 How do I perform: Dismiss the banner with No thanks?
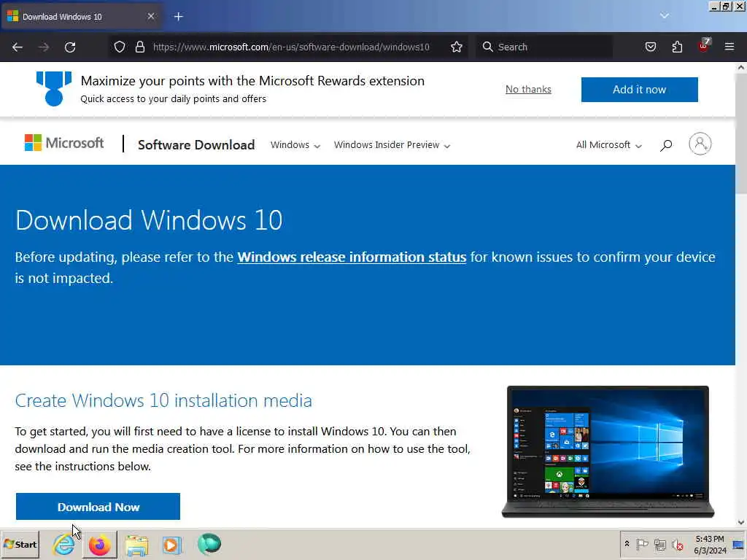click(528, 89)
